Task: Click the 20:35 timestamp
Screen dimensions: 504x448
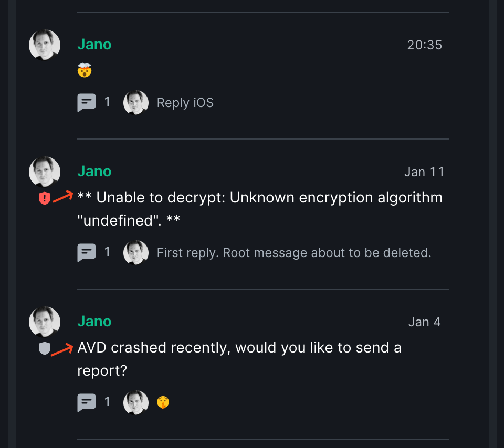Action: (424, 45)
